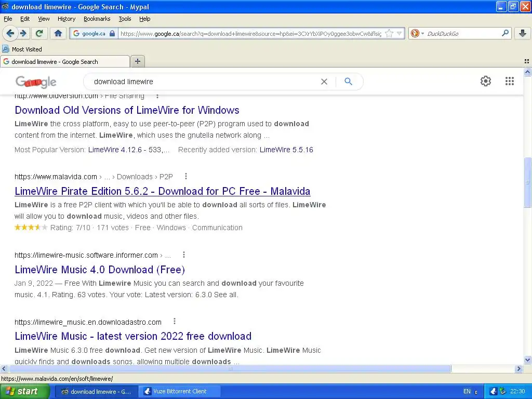532x399 pixels.
Task: Click the padlock site security icon
Action: tap(112, 33)
